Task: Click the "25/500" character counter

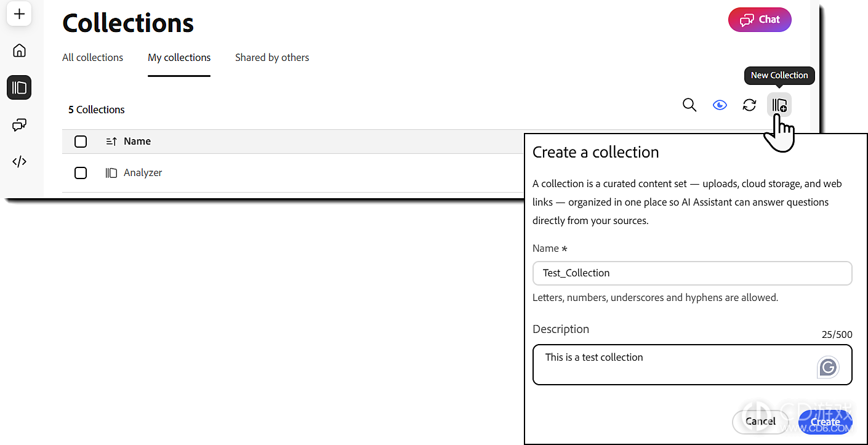Action: pyautogui.click(x=837, y=335)
